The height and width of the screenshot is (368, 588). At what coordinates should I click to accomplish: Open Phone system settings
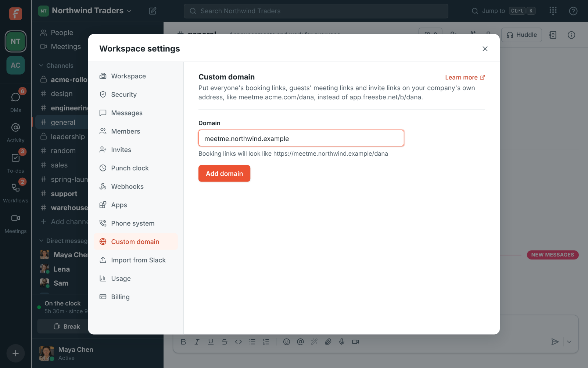pos(136,223)
